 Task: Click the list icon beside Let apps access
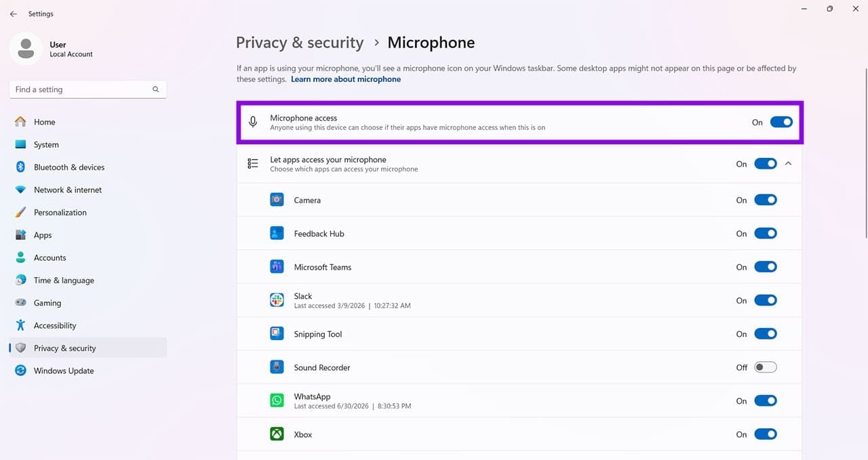pos(253,164)
